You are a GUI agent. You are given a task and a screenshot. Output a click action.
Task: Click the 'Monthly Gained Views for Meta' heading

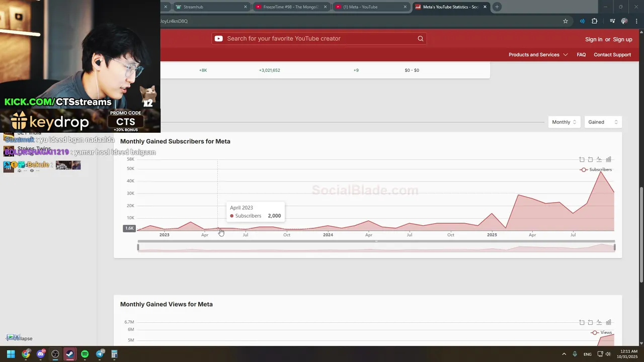click(167, 304)
